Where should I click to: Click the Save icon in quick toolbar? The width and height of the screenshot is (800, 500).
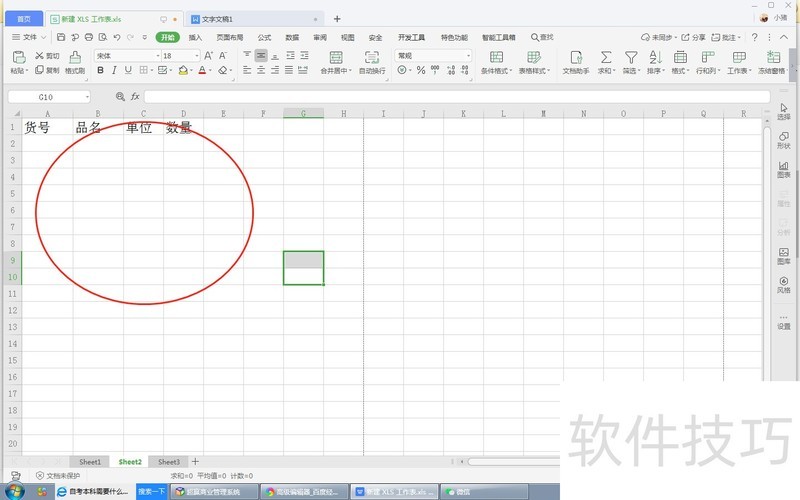[x=61, y=37]
